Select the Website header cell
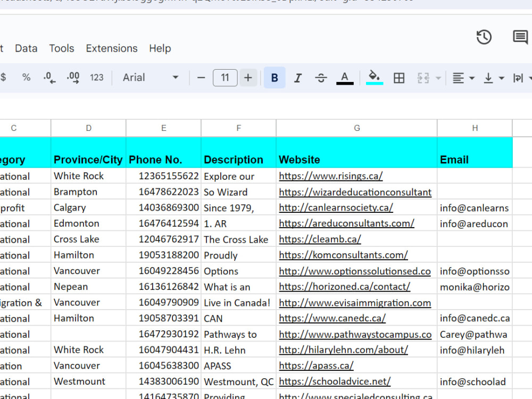The width and height of the screenshot is (532, 399). pos(356,152)
